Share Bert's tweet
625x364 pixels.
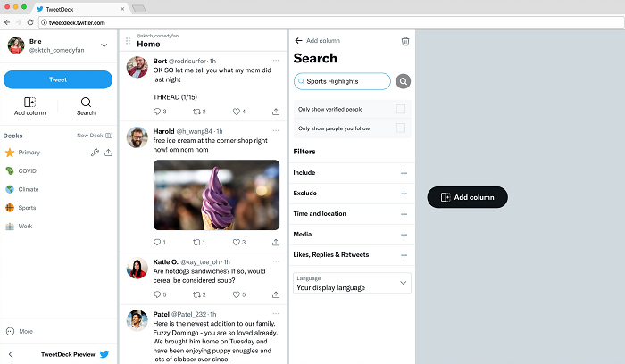(276, 112)
